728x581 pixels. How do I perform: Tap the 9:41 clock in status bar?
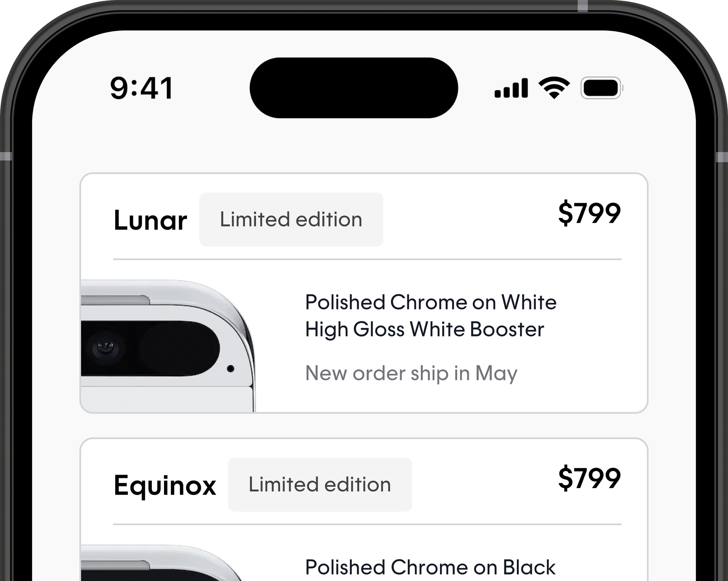click(141, 88)
